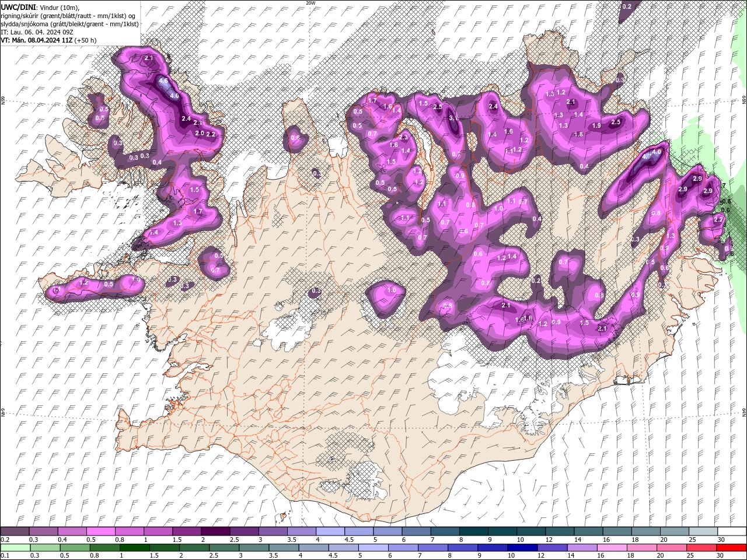This screenshot has height=560, width=747.
Task: Pick the darkest purple 2 swatch in upper legend
Action: 215,532
